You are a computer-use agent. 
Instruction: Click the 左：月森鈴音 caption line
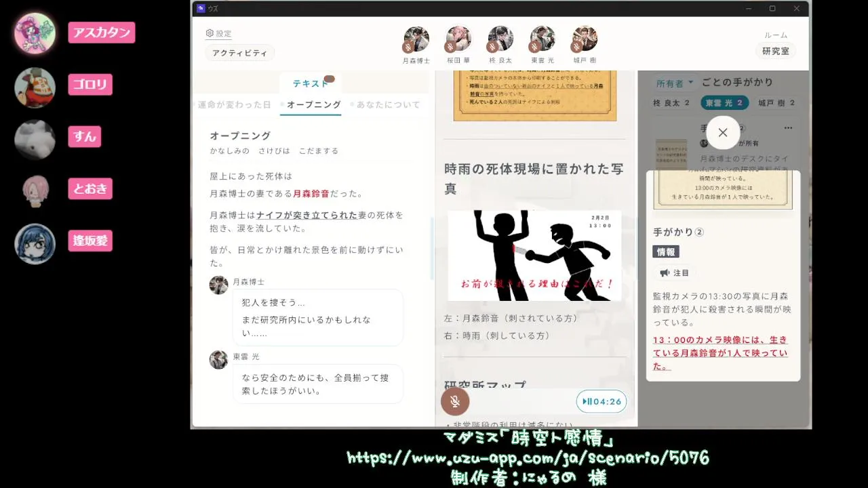(x=511, y=318)
